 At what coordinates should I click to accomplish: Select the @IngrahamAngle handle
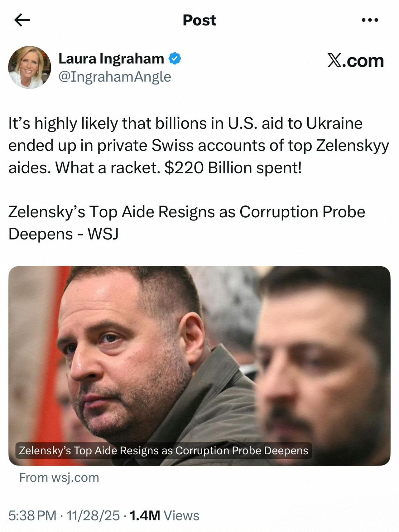(x=114, y=77)
